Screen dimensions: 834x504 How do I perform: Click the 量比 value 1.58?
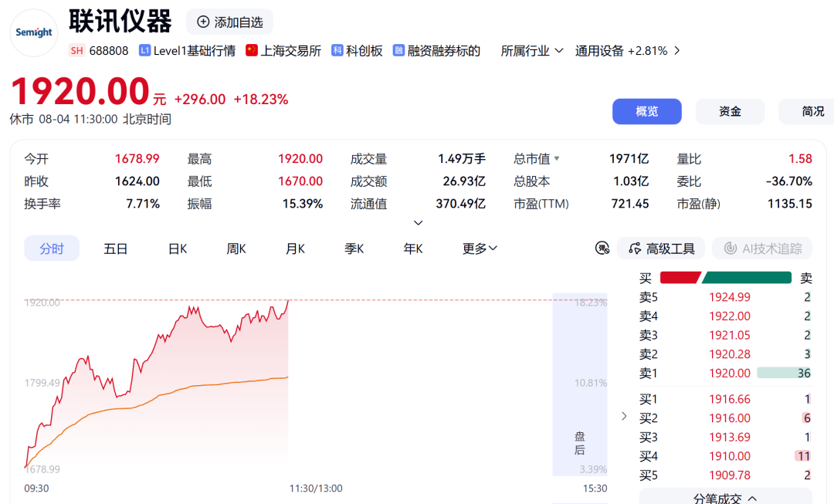click(x=800, y=158)
